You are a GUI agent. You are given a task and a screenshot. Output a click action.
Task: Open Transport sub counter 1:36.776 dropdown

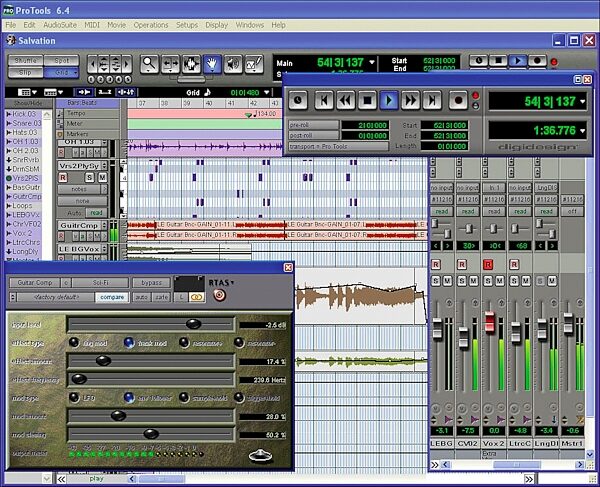pyautogui.click(x=582, y=131)
